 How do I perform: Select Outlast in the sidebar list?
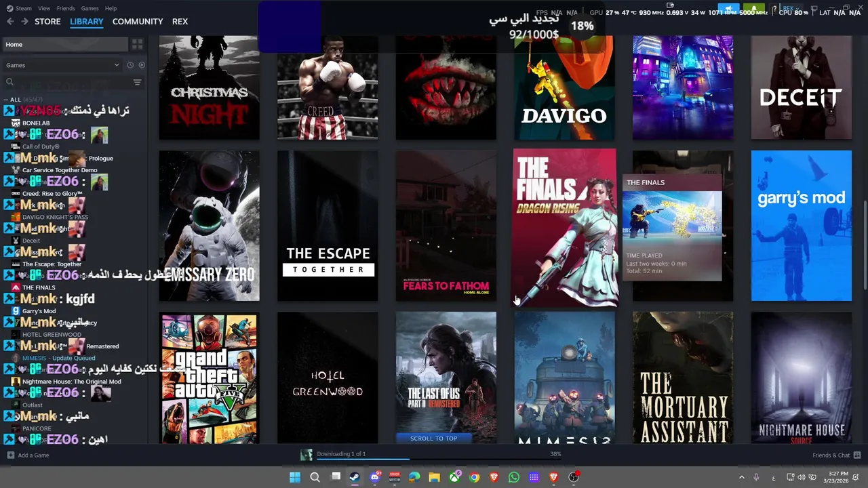(x=32, y=405)
